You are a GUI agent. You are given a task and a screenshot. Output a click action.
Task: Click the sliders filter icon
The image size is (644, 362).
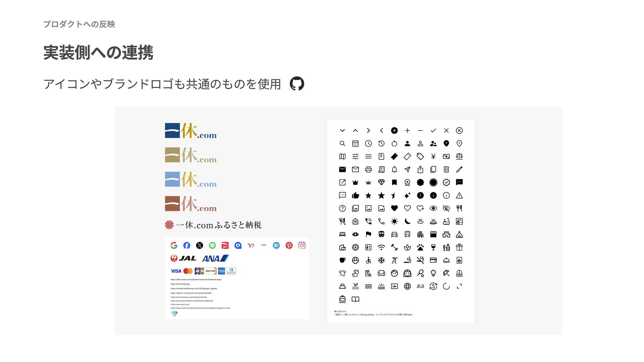coord(355,157)
